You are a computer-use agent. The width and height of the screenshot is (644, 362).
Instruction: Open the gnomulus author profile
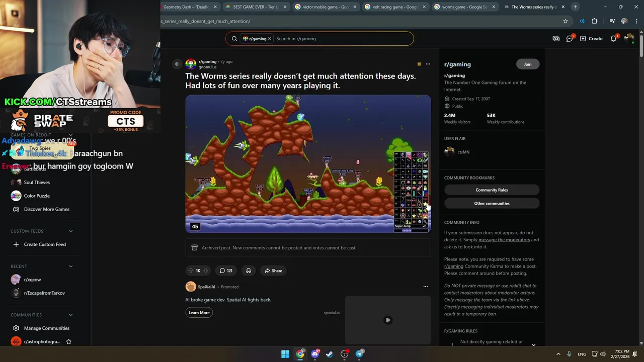[207, 67]
